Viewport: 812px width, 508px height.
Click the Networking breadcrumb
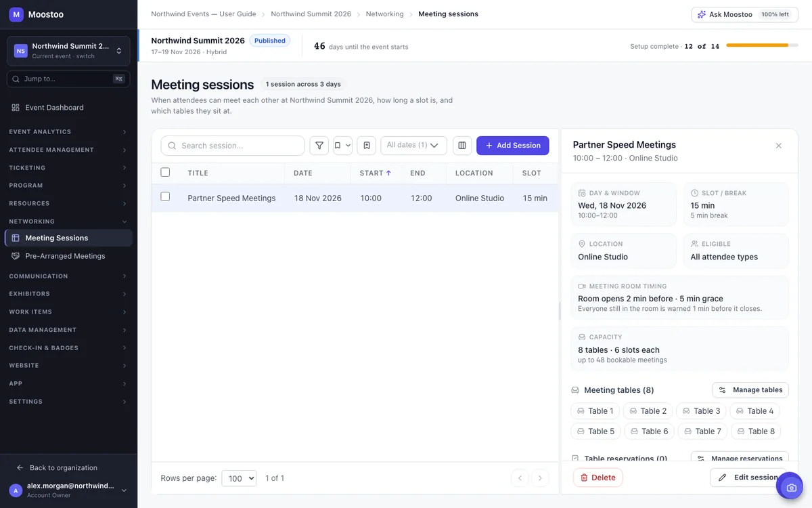tap(384, 14)
